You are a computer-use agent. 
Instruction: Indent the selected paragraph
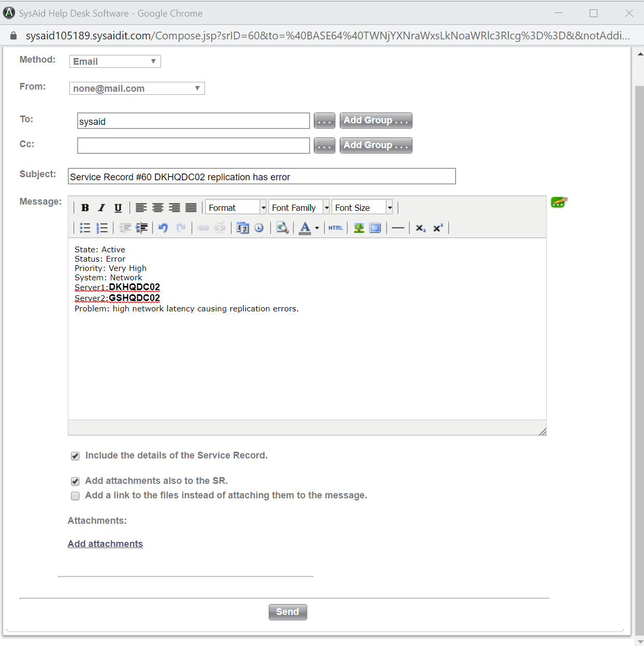(141, 227)
